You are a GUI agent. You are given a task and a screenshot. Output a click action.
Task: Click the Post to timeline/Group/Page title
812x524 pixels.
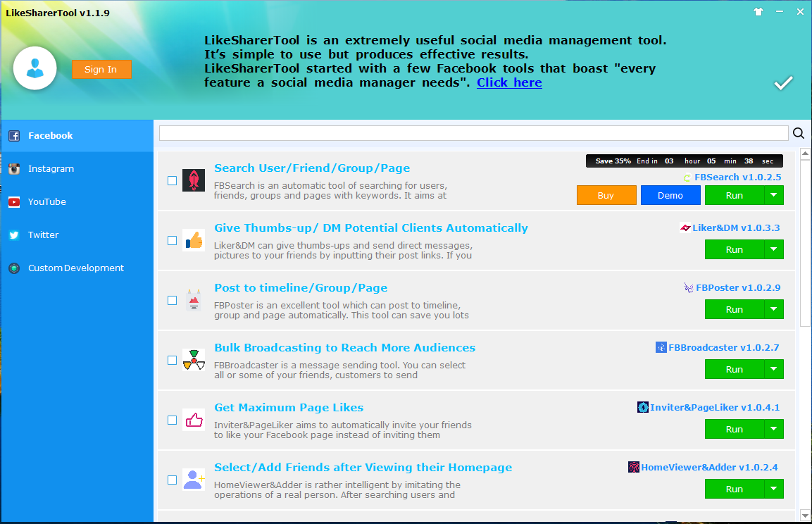[301, 288]
